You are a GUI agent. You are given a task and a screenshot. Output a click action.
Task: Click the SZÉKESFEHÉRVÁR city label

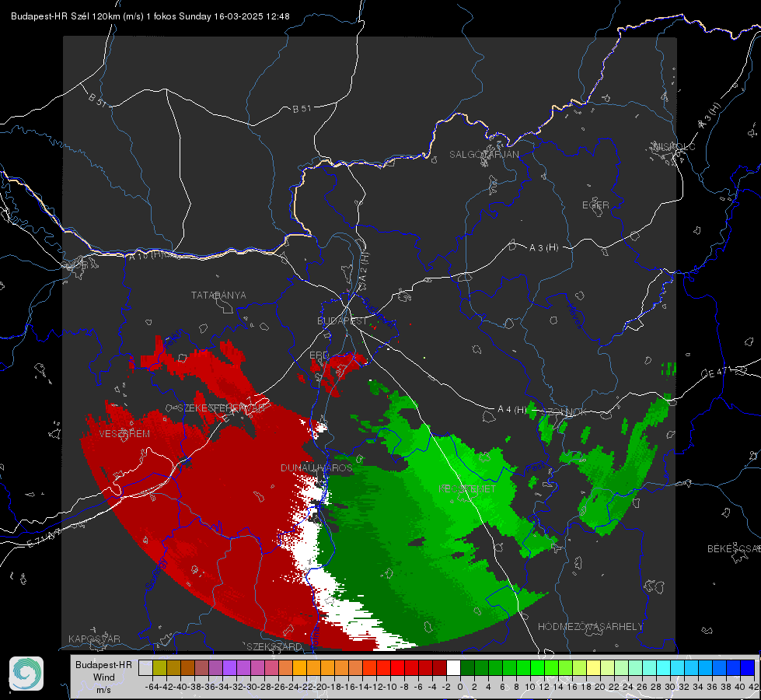220,408
